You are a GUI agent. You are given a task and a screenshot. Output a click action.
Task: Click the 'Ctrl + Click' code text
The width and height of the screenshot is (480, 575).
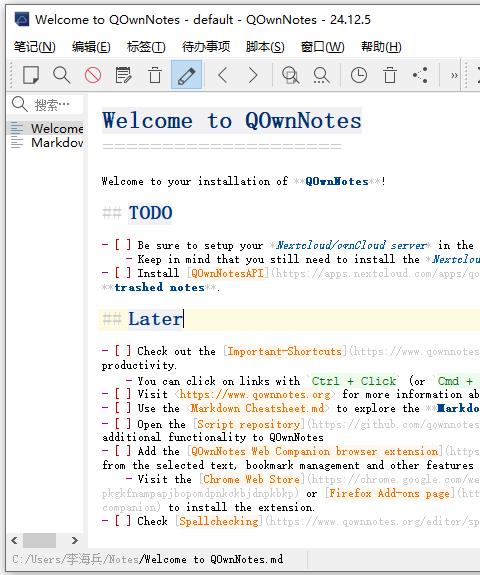(x=354, y=381)
